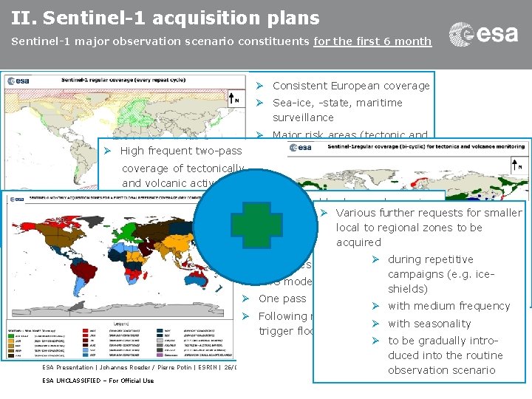Click bullet arrow beside Sea-ice, -state, maritime
The width and height of the screenshot is (532, 399).
260,103
